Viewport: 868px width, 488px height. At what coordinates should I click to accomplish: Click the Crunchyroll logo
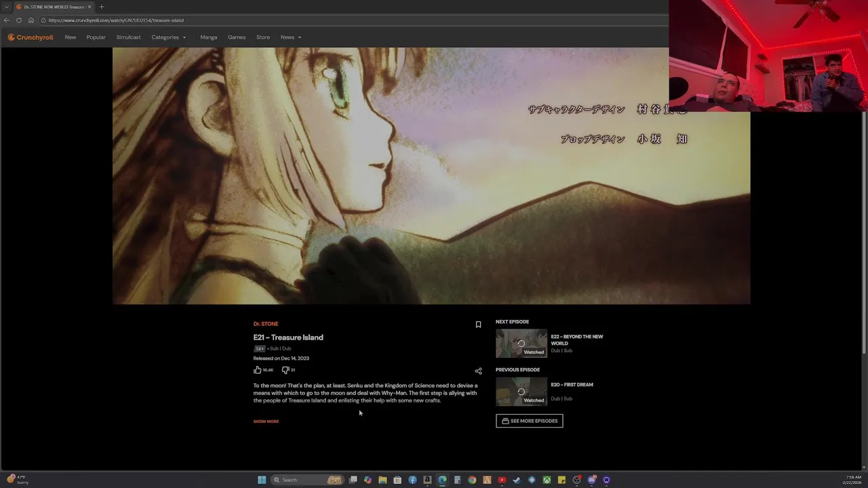click(31, 37)
